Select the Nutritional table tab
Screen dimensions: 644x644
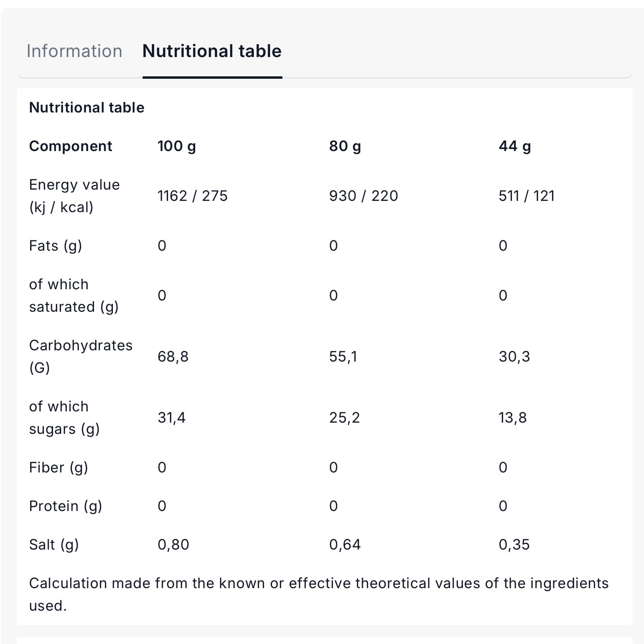coord(212,51)
